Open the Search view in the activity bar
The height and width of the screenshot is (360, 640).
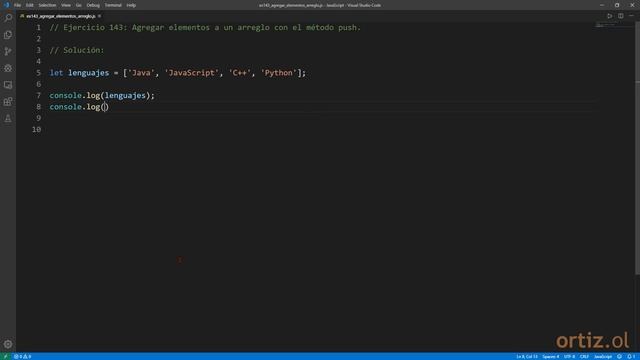(8, 18)
